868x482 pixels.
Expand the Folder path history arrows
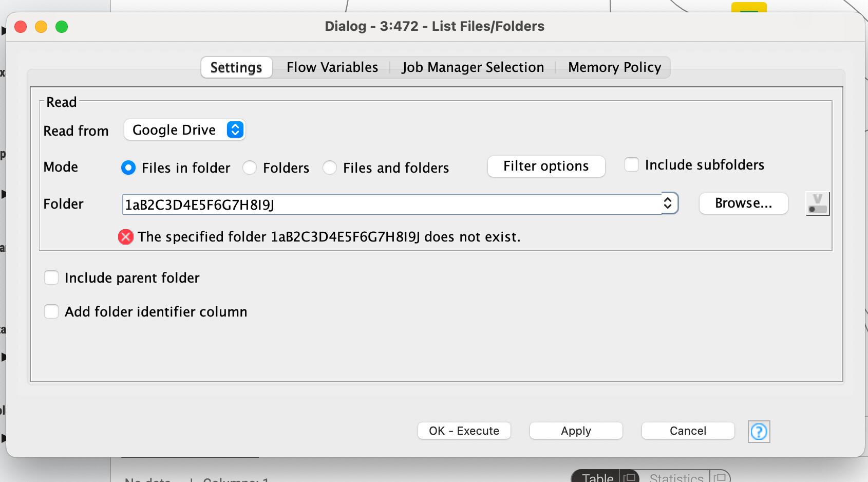click(668, 203)
